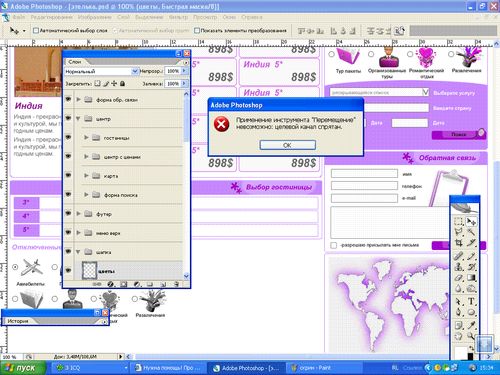Select the Magic Wand tool
The width and height of the screenshot is (500, 375).
coord(471,232)
